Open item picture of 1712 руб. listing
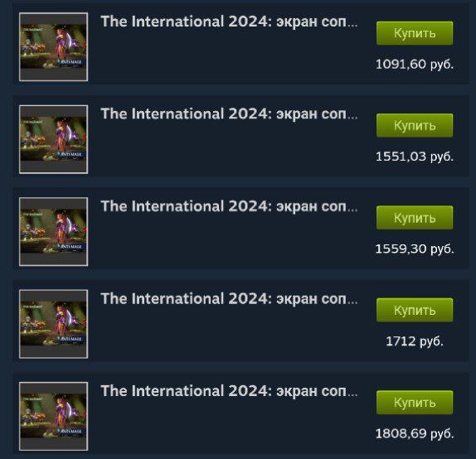This screenshot has width=476, height=459. [53, 324]
